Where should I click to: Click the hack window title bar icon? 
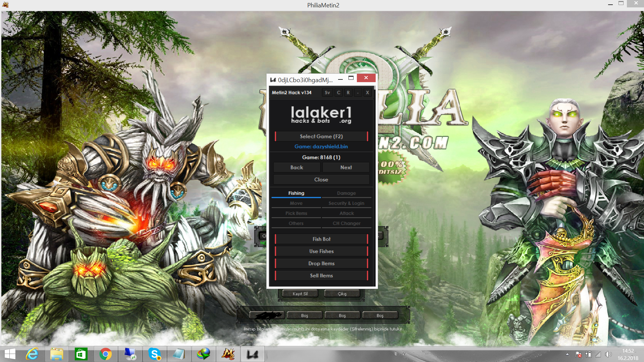pyautogui.click(x=273, y=80)
